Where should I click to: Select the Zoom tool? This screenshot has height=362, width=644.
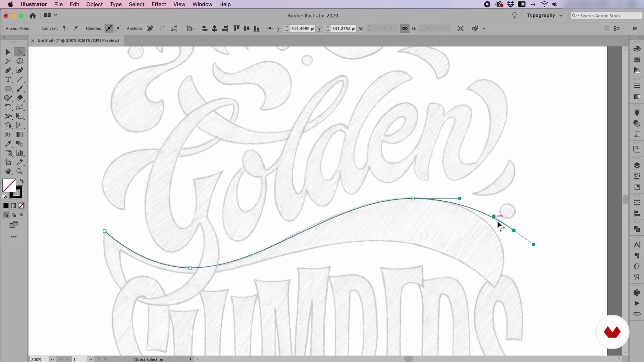tap(19, 172)
